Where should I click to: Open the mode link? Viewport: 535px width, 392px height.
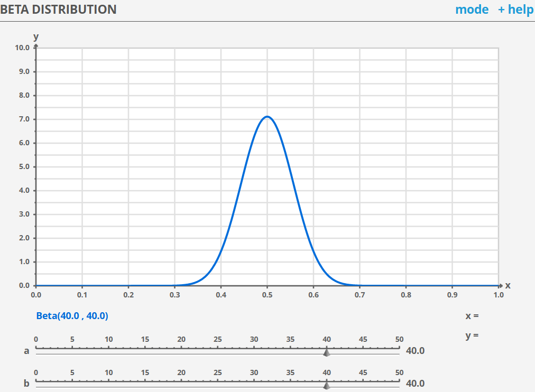[472, 10]
